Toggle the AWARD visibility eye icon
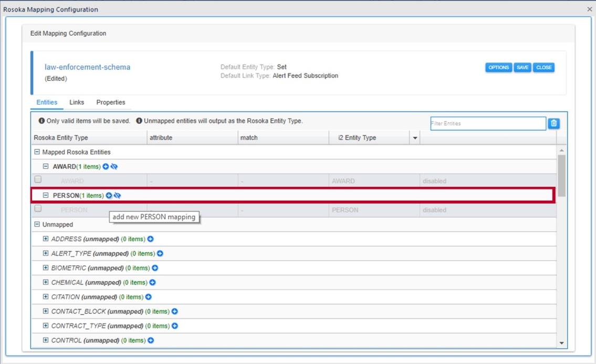596x364 pixels. [114, 167]
